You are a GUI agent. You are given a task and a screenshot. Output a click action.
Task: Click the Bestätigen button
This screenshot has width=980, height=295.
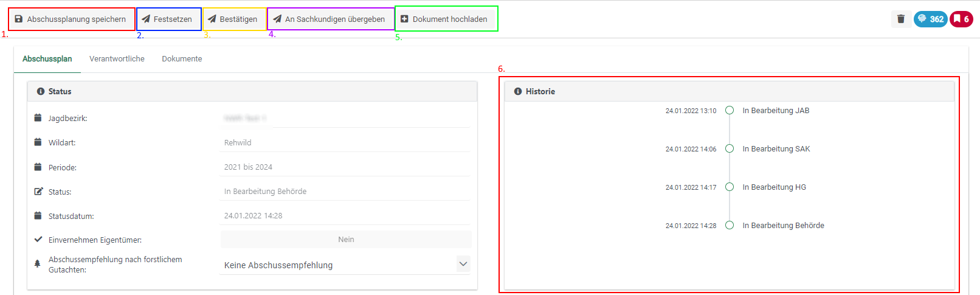234,19
